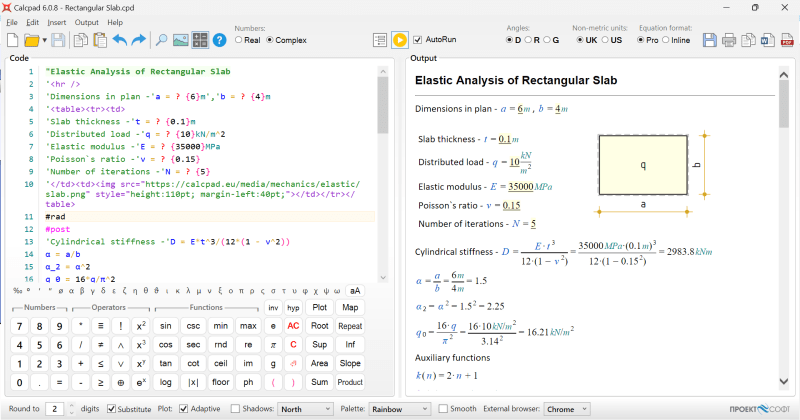This screenshot has width=800, height=420.
Task: Select Real numbers radio button
Action: tap(238, 40)
